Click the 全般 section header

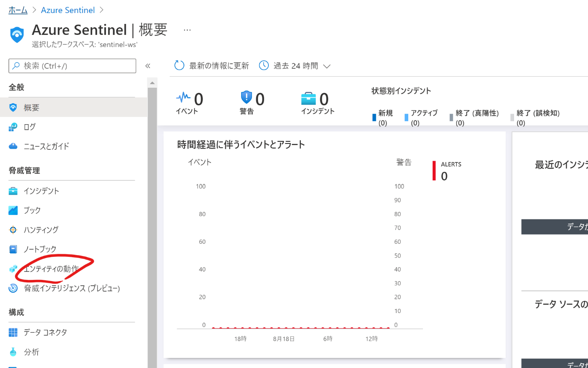click(x=16, y=87)
